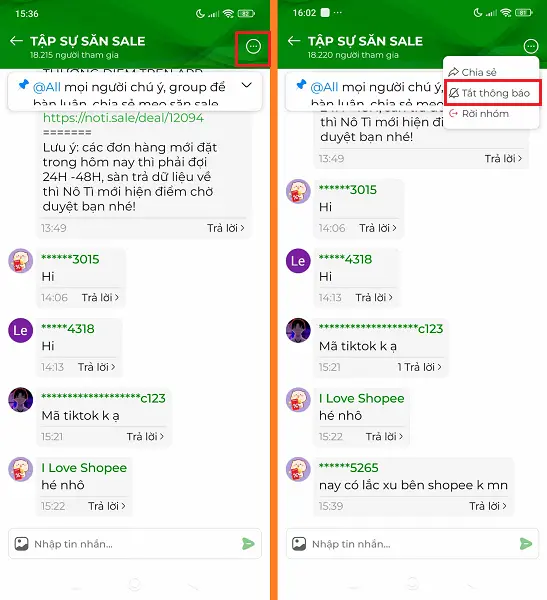Tap "Trả lời" under the 13:49 message on left

tap(225, 228)
